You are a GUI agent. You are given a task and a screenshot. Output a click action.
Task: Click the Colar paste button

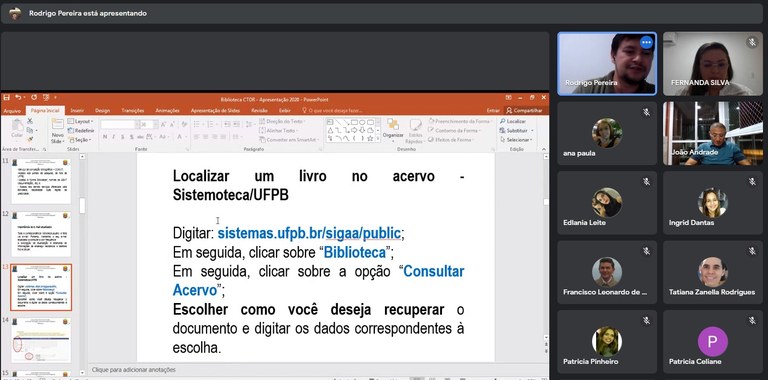coord(17,129)
